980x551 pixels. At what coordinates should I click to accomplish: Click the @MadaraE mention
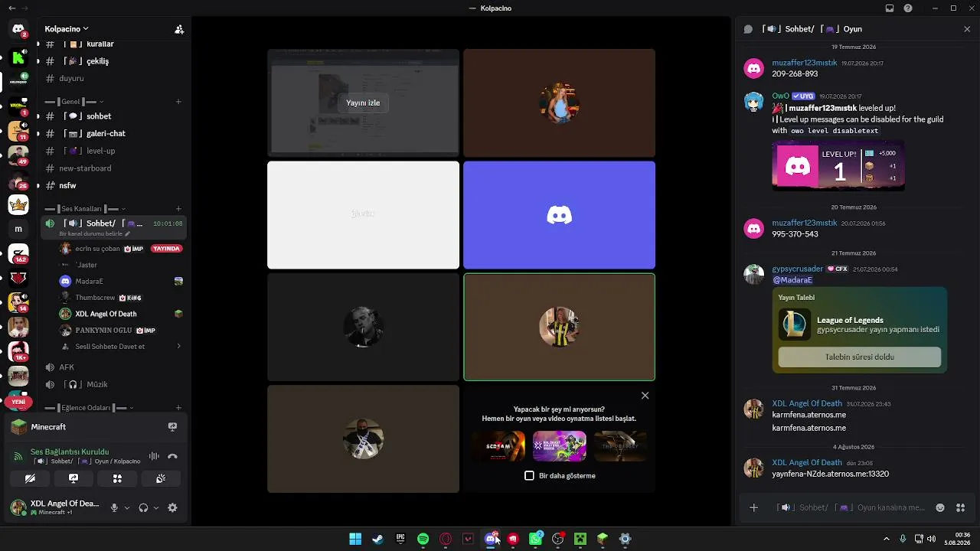[792, 280]
